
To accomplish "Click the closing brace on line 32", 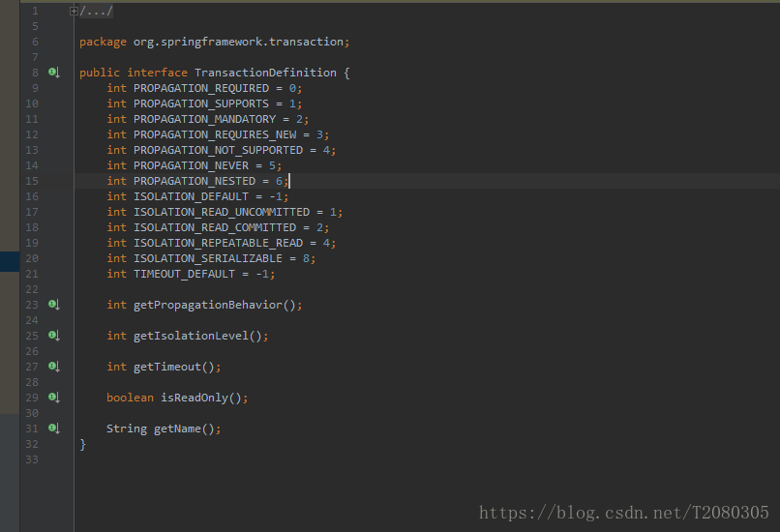I will (82, 444).
